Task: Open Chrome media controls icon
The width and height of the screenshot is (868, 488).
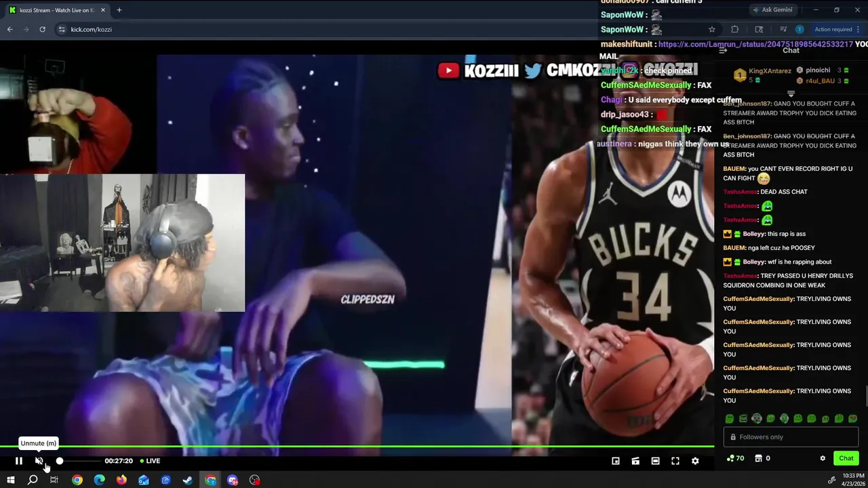Action: pyautogui.click(x=783, y=29)
